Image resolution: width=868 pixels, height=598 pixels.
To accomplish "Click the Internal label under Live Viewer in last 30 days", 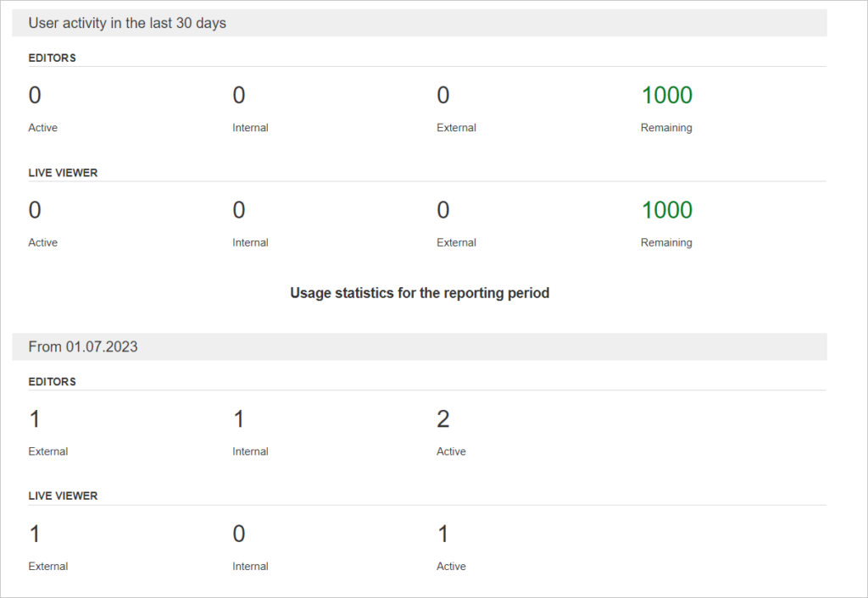I will point(250,243).
